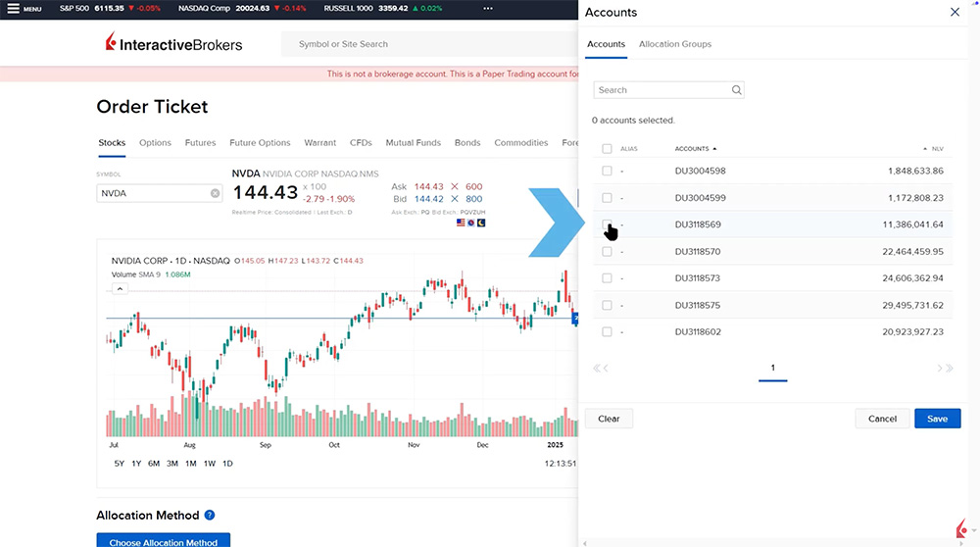Set chart range to 1W
The height and width of the screenshot is (547, 980).
210,464
